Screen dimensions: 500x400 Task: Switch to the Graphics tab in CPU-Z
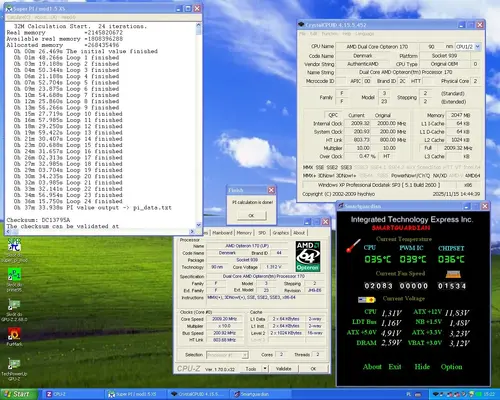click(280, 233)
